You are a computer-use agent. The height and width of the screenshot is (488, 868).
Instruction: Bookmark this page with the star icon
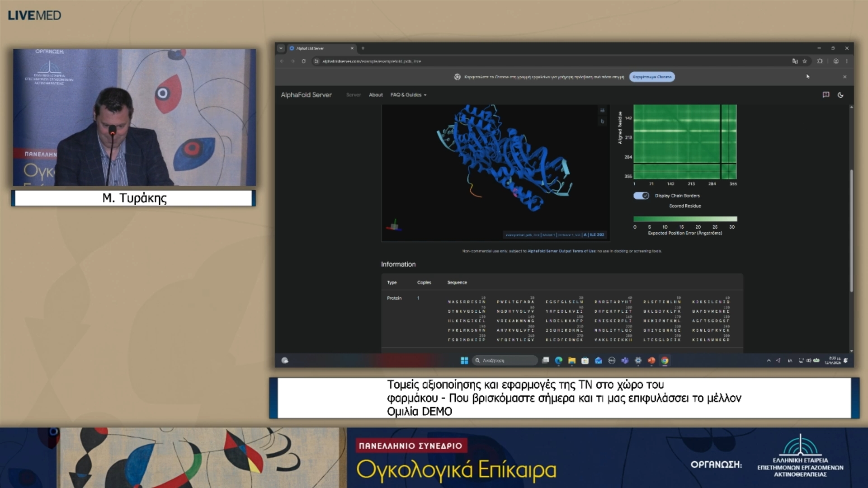point(805,61)
